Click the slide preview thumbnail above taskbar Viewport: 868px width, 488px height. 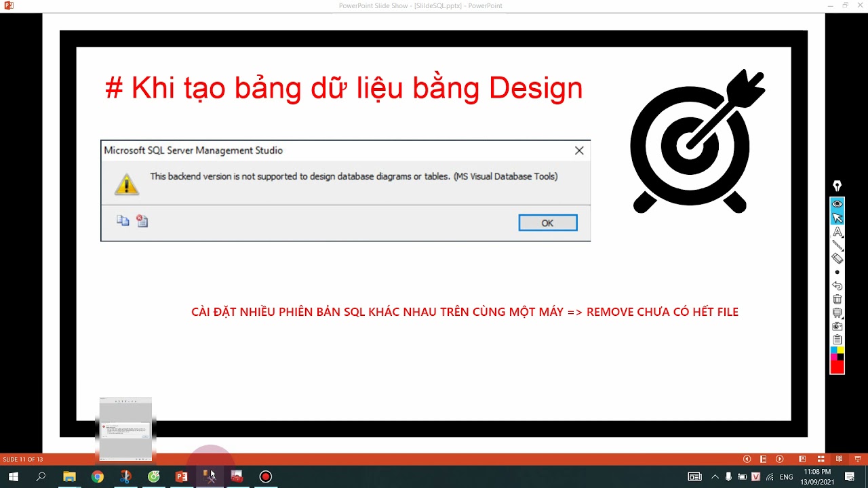coord(125,429)
